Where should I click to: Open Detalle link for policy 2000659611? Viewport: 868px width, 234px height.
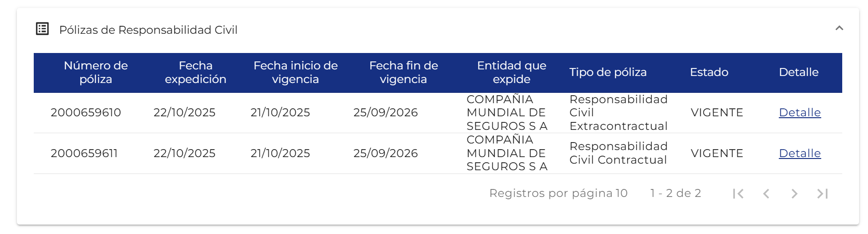point(800,153)
